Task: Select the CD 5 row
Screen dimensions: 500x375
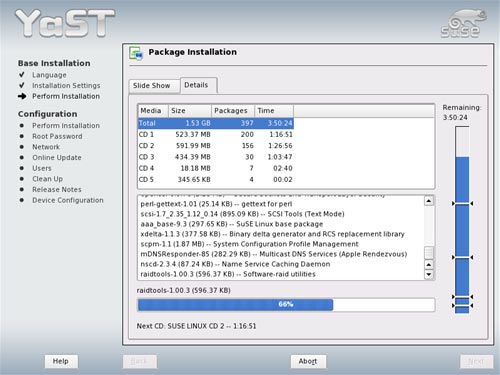Action: [x=216, y=180]
